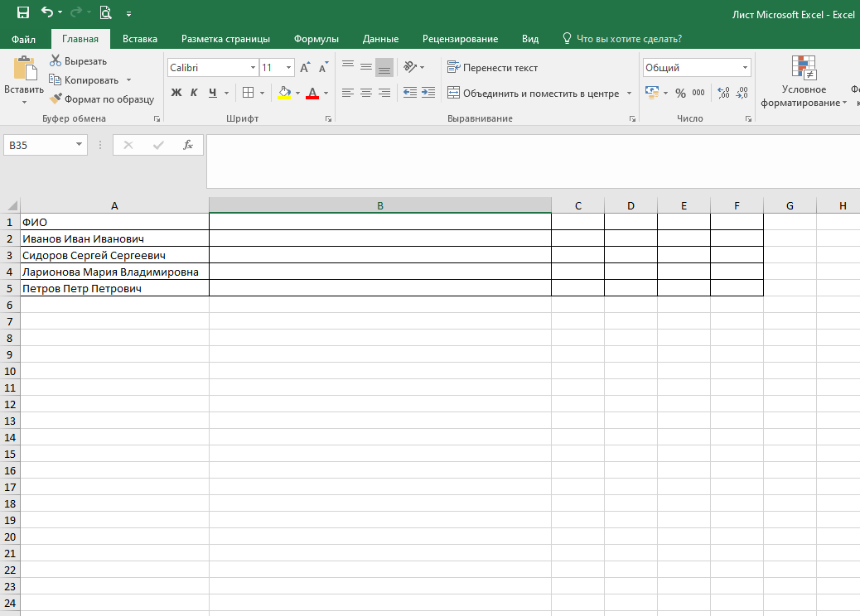The width and height of the screenshot is (860, 616).
Task: Switch to the Данные tab
Action: click(x=380, y=39)
